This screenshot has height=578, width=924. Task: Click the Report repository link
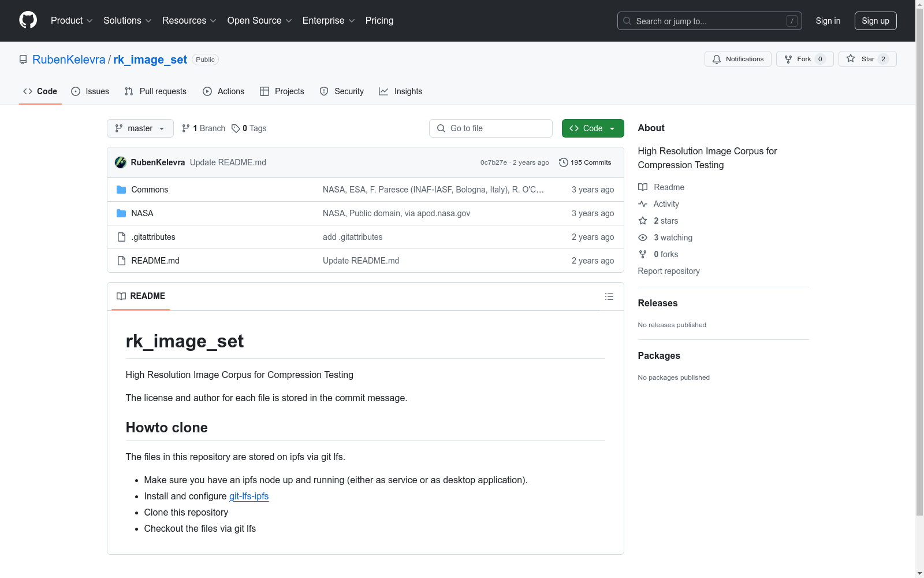pyautogui.click(x=669, y=271)
